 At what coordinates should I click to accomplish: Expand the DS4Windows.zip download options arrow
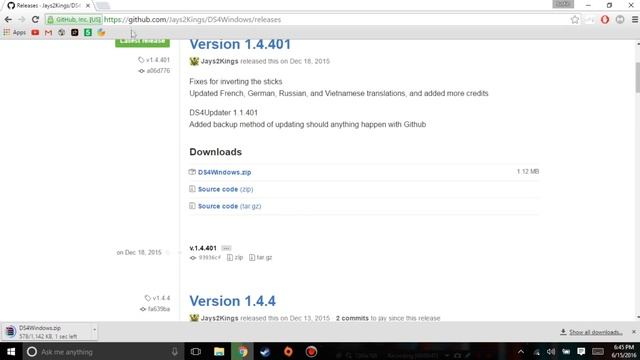point(94,330)
